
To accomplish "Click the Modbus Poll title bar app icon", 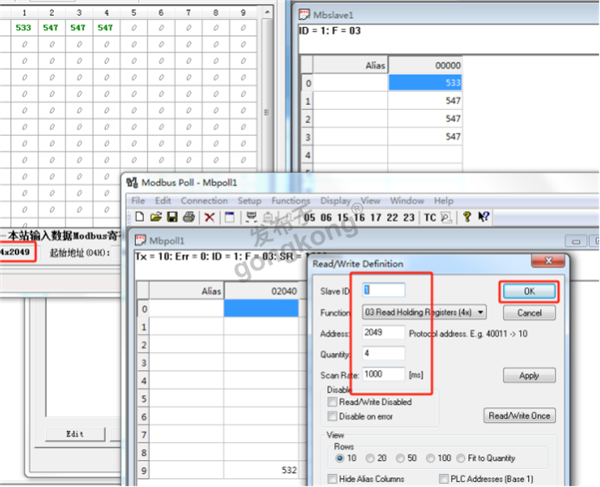I will pyautogui.click(x=132, y=182).
